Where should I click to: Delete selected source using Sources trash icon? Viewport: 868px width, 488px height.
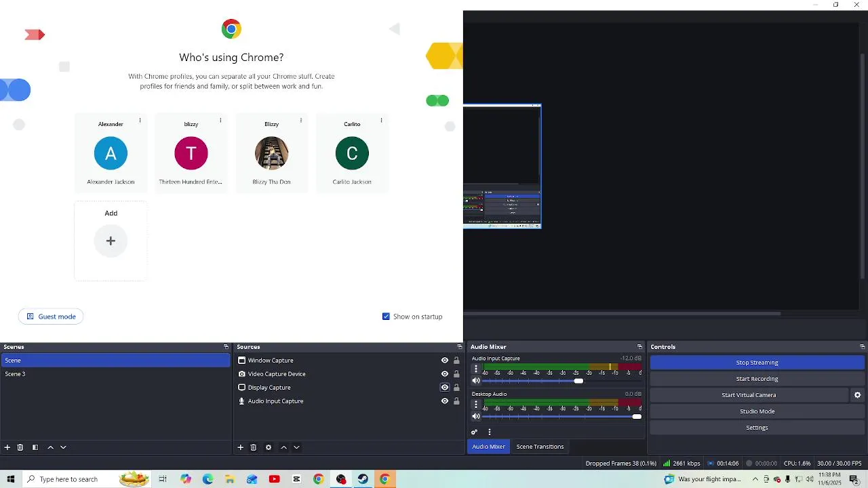pyautogui.click(x=253, y=447)
